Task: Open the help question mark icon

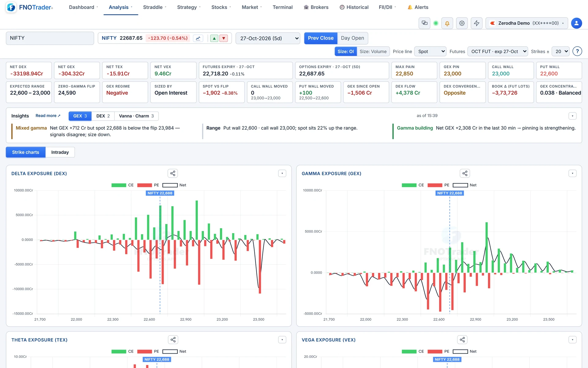Action: 577,51
